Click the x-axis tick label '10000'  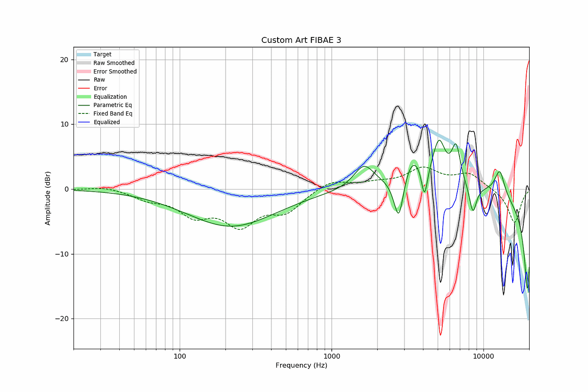click(x=483, y=357)
